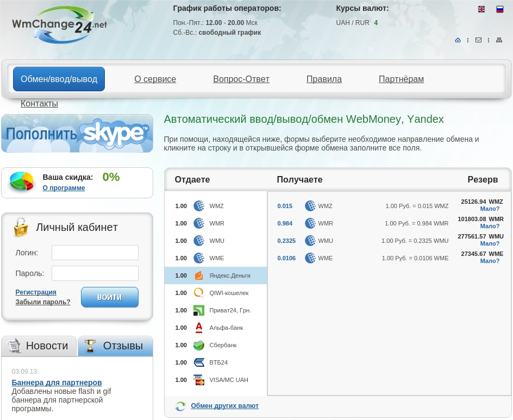
Task: Click the 0.984 WMR amount
Action: click(285, 223)
